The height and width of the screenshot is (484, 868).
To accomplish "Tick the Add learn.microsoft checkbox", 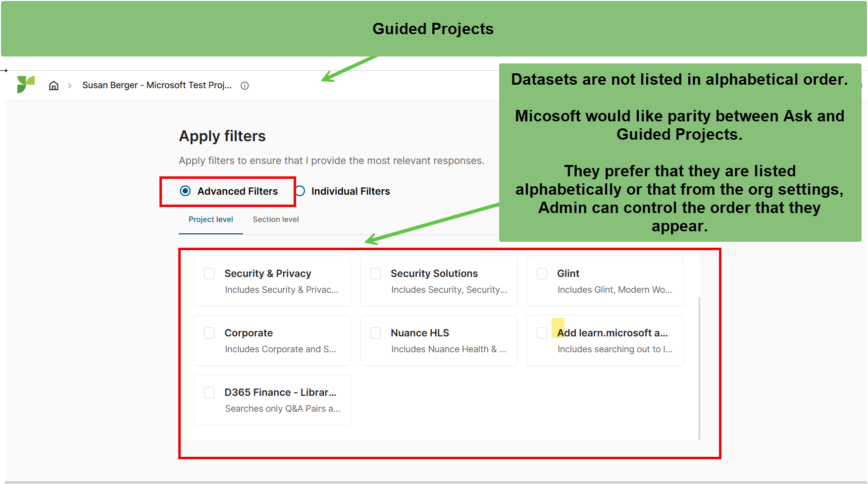I will point(542,333).
